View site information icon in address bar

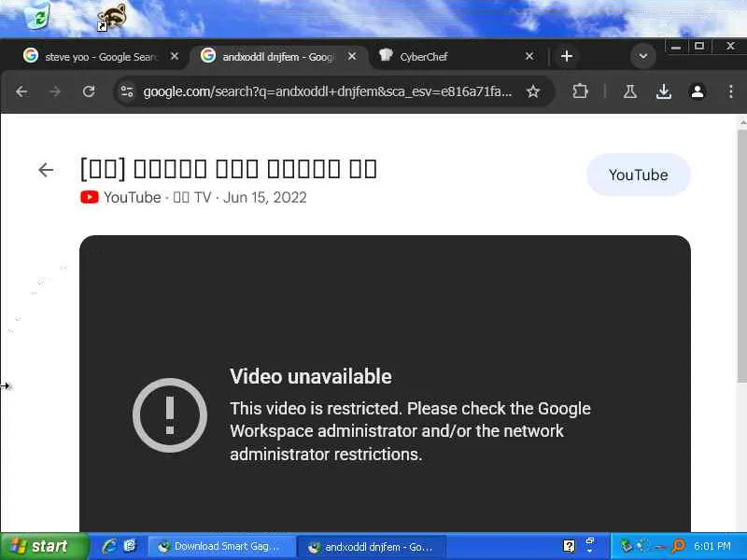[x=127, y=91]
